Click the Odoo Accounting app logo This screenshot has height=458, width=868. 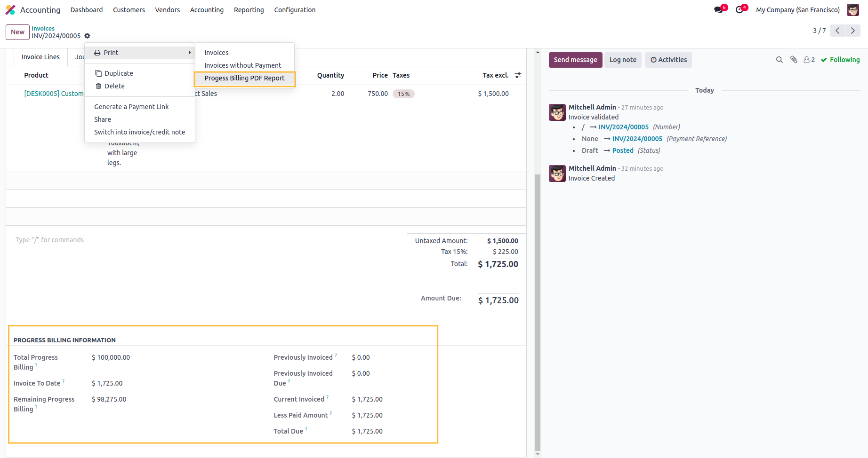click(x=10, y=10)
